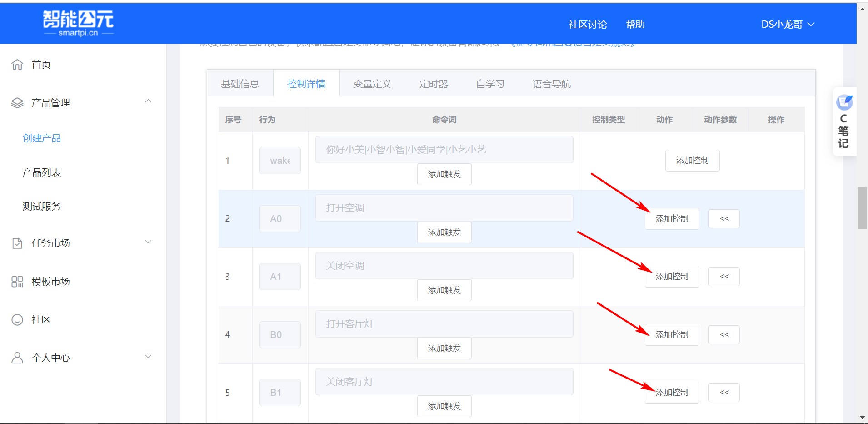The width and height of the screenshot is (868, 424).
Task: Click the 动作参数 column header
Action: [x=720, y=120]
